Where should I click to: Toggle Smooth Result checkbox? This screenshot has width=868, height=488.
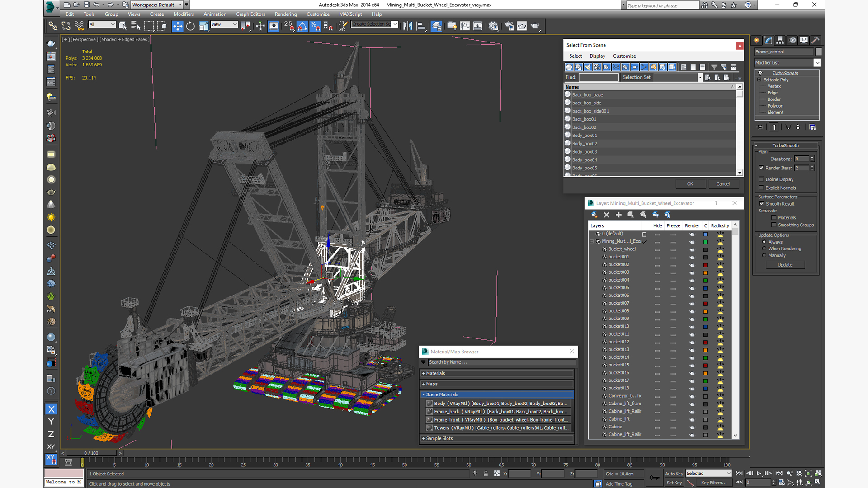(x=762, y=204)
